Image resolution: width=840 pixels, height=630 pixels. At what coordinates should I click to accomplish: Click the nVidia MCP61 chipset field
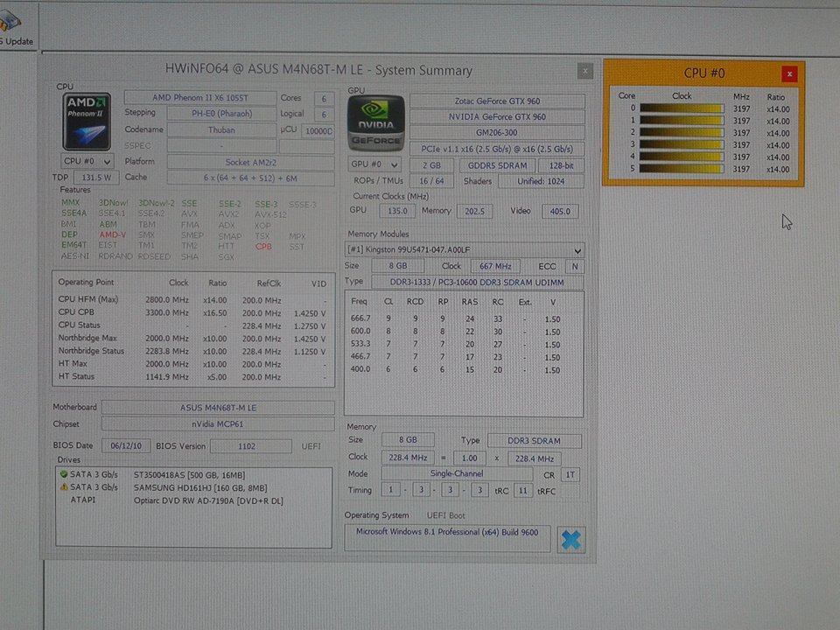(218, 423)
